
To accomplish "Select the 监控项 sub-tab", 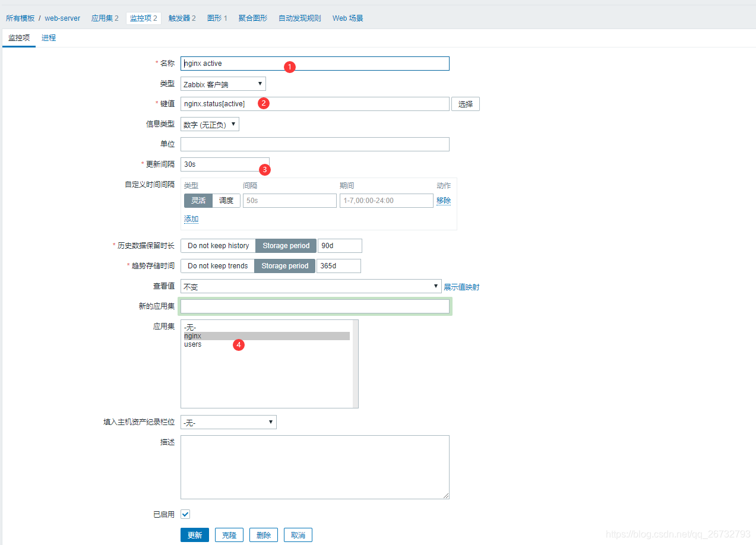I will [19, 38].
